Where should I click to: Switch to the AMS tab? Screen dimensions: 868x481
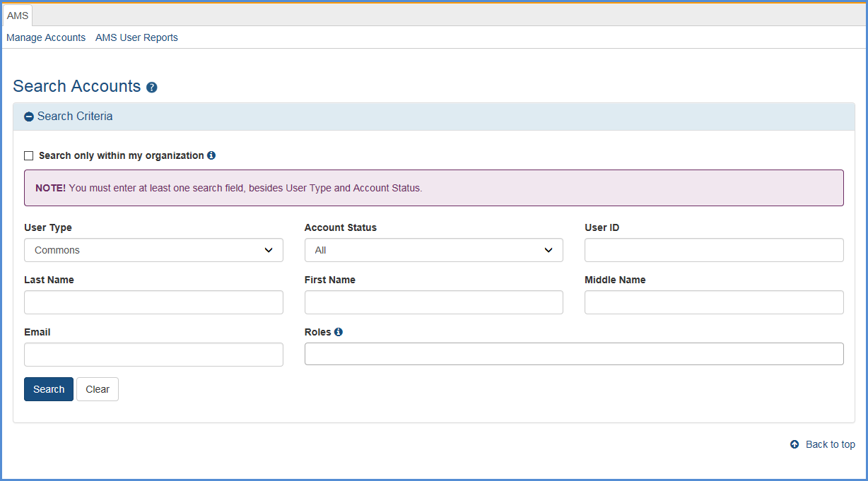tap(17, 15)
